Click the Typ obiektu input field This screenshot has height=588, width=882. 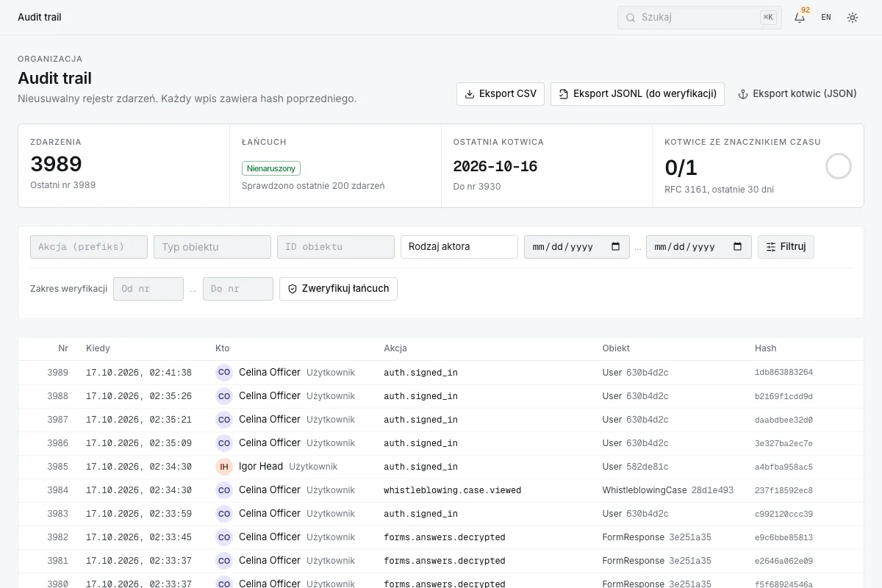pos(212,247)
